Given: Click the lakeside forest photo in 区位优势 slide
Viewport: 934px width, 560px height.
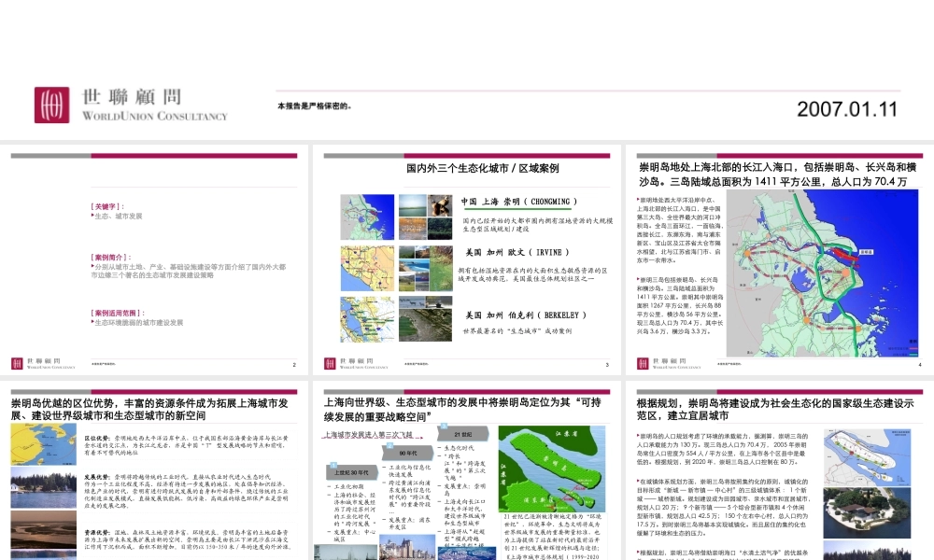Looking at the screenshot, I should coord(44,487).
